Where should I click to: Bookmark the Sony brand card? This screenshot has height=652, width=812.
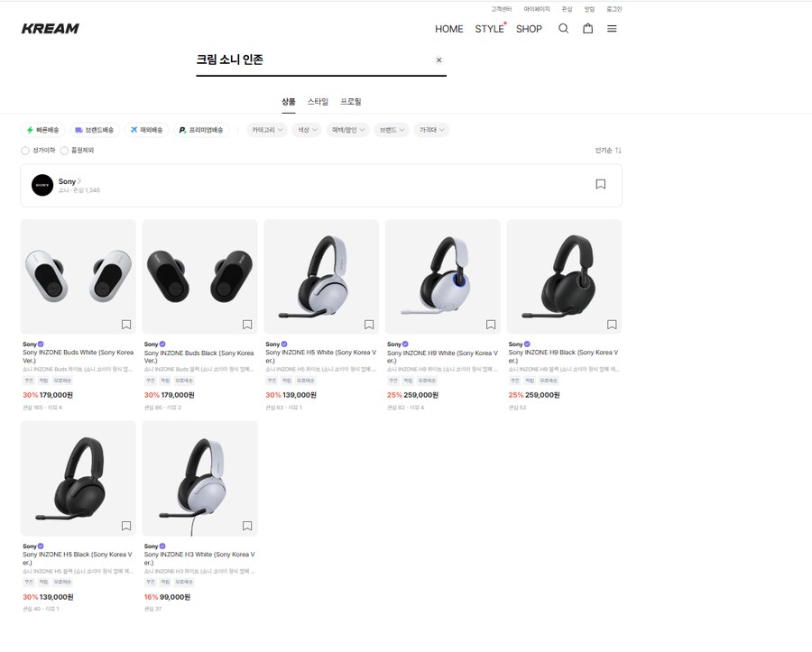pyautogui.click(x=601, y=184)
